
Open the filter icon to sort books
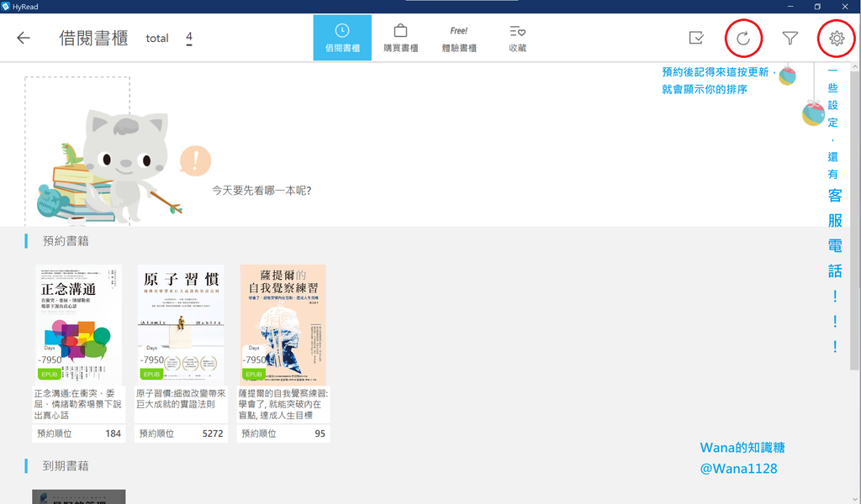pos(790,38)
